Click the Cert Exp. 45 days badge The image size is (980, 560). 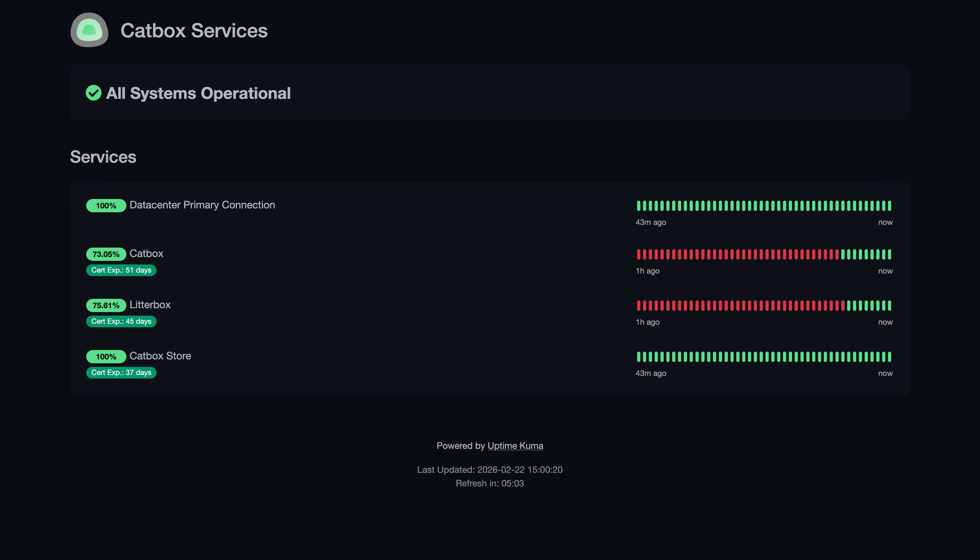(121, 321)
